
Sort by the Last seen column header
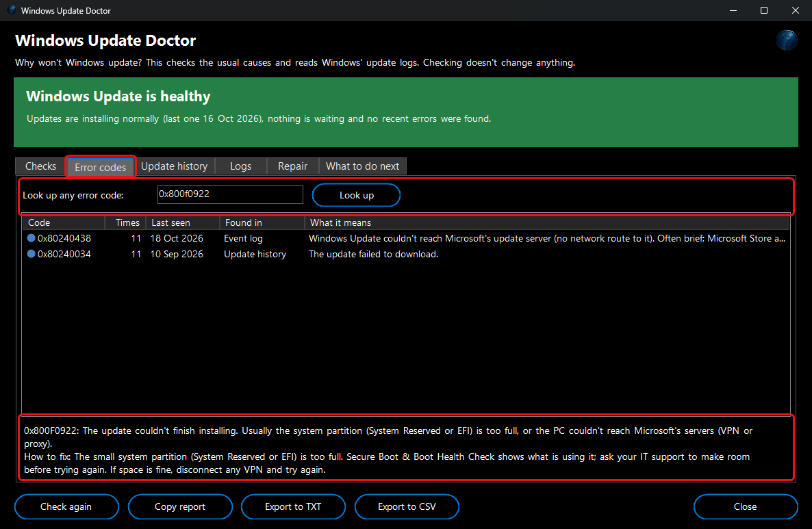point(183,222)
